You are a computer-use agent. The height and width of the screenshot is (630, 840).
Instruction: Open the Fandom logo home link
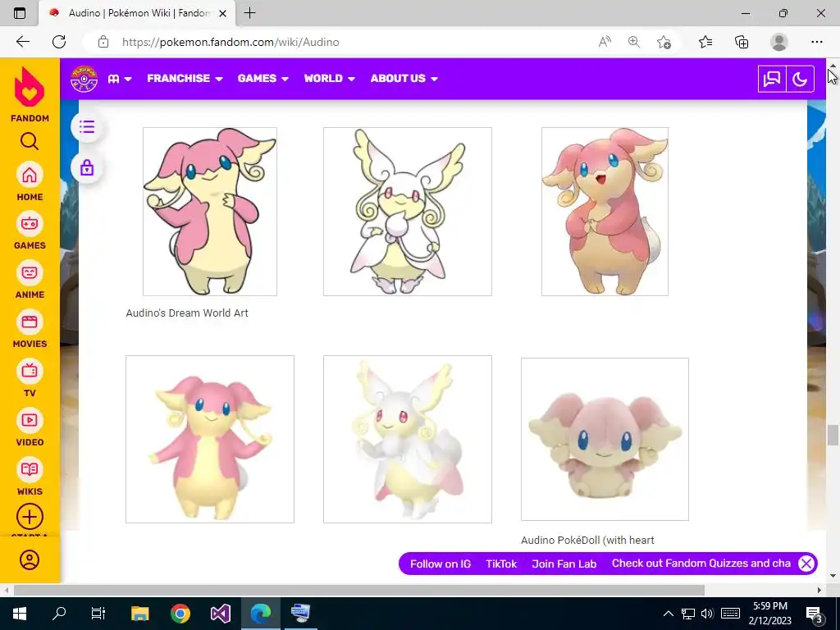30,94
